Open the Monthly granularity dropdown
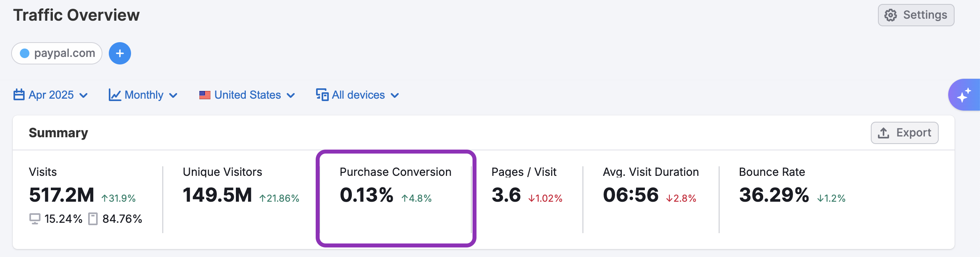The height and width of the screenshot is (257, 980). [x=173, y=95]
